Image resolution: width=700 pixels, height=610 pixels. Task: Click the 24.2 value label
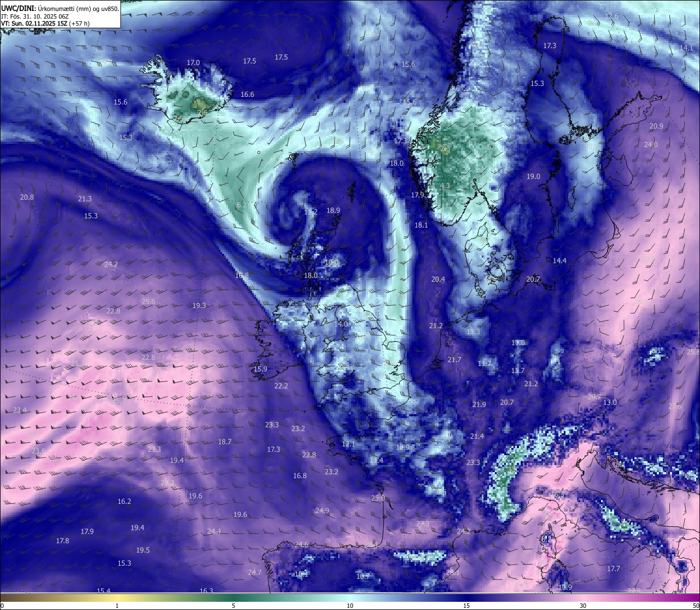464,532
